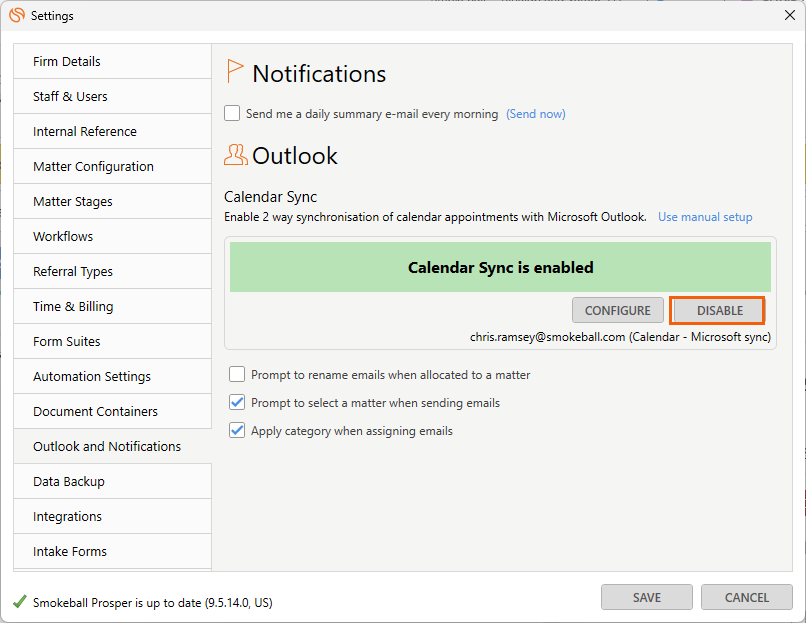Click the Smokeball logo icon in title bar
The width and height of the screenshot is (806, 623).
(16, 15)
